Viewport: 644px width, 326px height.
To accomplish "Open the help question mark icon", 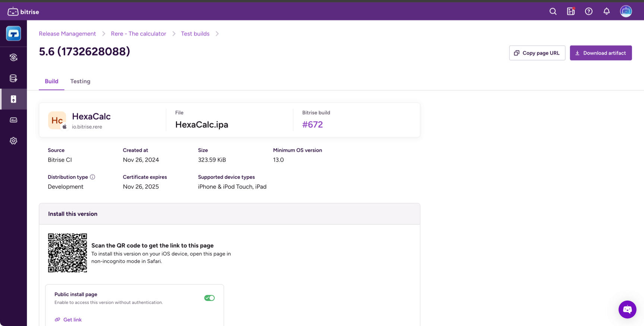I will pyautogui.click(x=589, y=12).
